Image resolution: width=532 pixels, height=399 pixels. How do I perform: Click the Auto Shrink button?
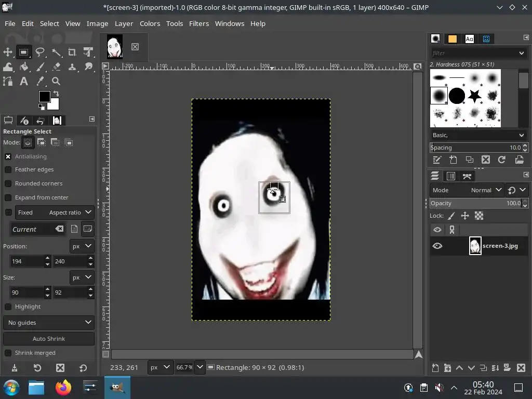tap(49, 339)
